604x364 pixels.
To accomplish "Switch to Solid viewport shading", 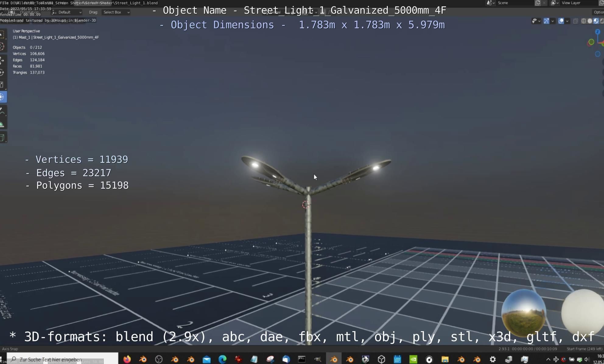I will coord(590,21).
